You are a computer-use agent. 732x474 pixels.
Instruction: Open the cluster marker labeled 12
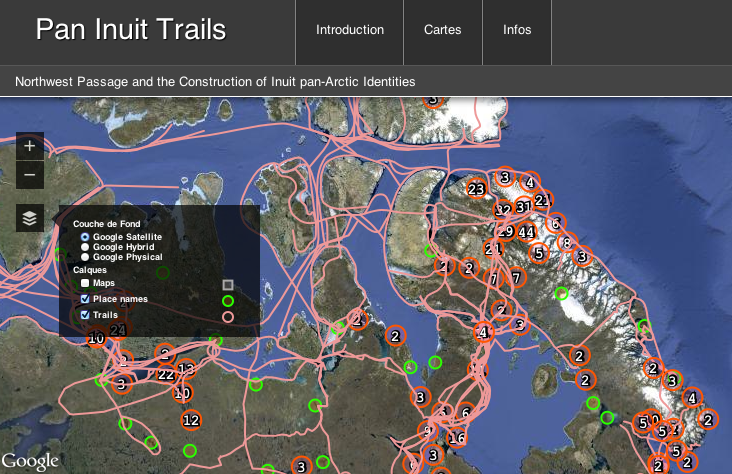tap(191, 419)
